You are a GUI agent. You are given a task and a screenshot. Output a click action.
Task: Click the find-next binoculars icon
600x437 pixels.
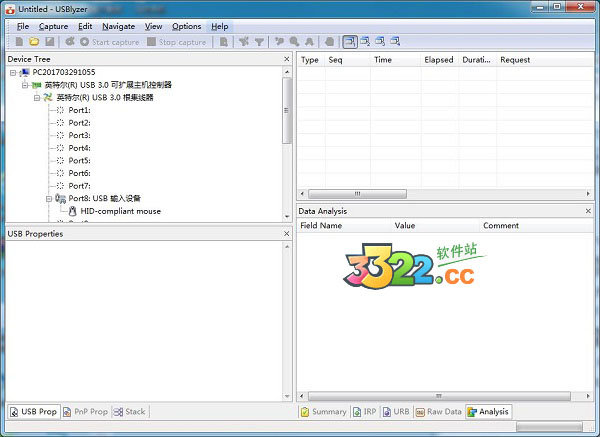pyautogui.click(x=310, y=42)
